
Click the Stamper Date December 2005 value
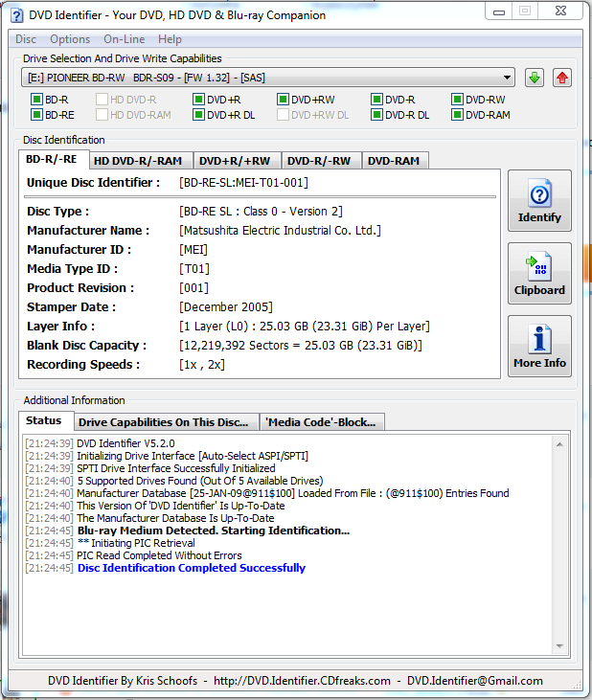click(x=226, y=307)
